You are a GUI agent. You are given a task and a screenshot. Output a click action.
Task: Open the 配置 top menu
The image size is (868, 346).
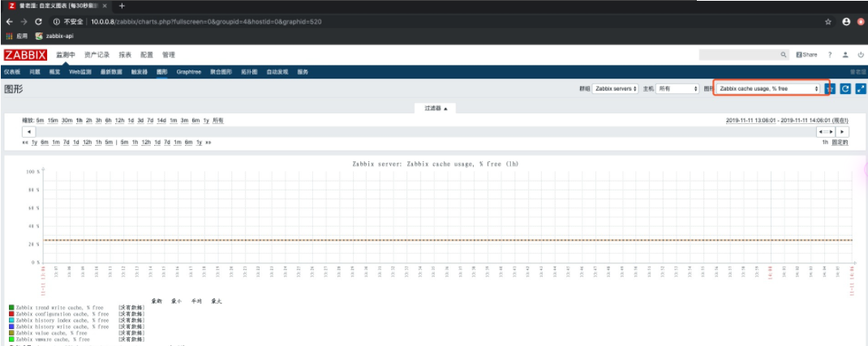147,55
